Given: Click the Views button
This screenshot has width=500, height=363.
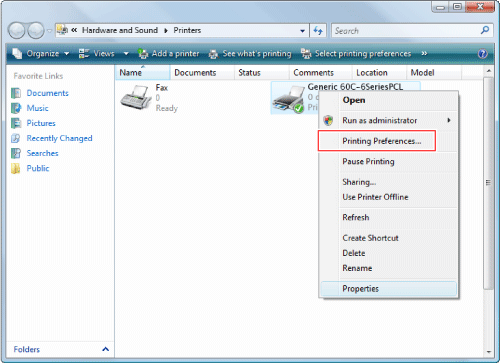Looking at the screenshot, I should (97, 54).
